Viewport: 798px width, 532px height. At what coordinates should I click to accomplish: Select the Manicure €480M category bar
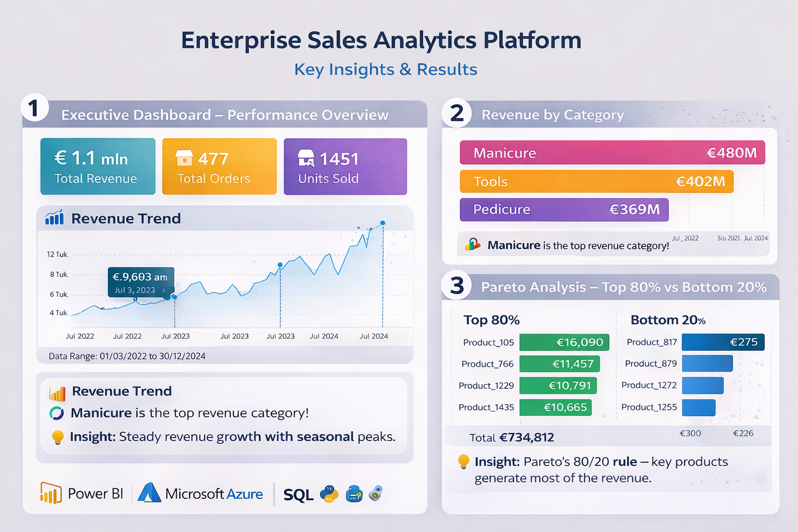612,153
